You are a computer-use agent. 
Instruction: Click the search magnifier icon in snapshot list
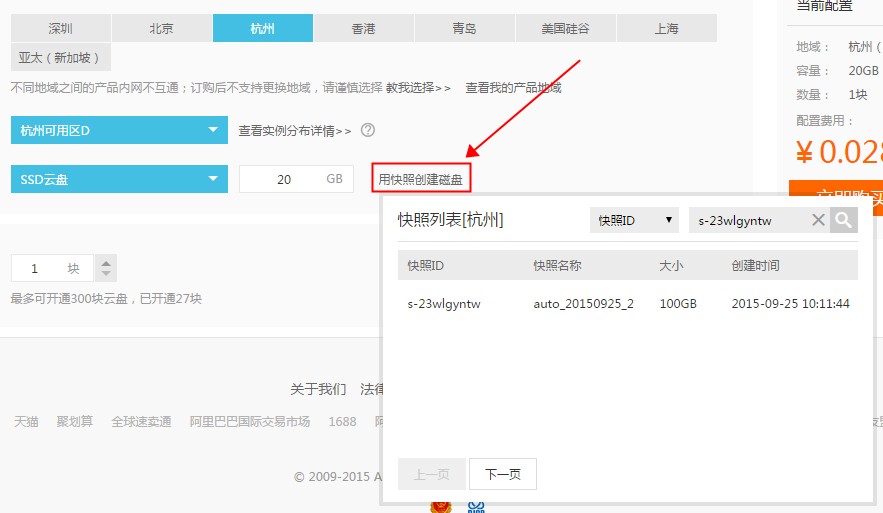click(844, 220)
